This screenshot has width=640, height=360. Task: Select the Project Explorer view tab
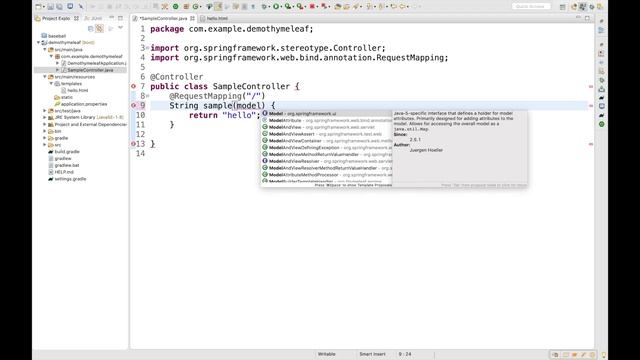pos(57,18)
